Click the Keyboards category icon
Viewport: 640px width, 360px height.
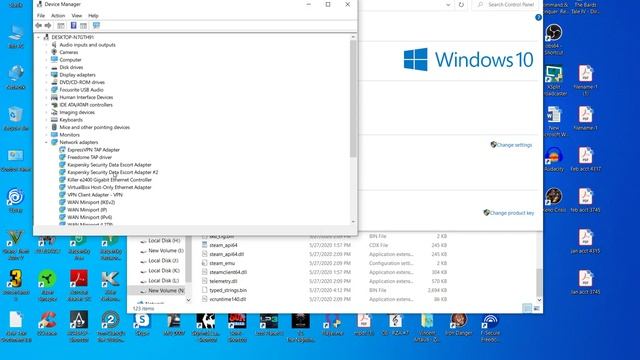click(x=54, y=120)
